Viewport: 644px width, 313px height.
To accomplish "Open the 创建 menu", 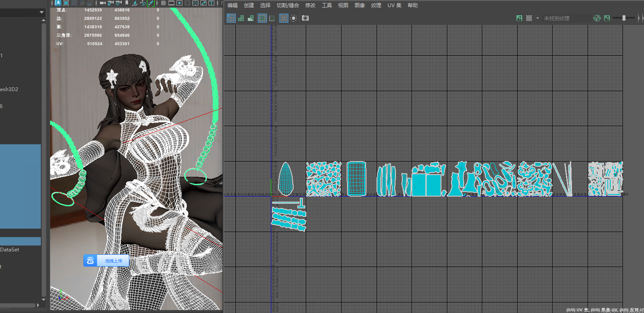I will click(249, 5).
